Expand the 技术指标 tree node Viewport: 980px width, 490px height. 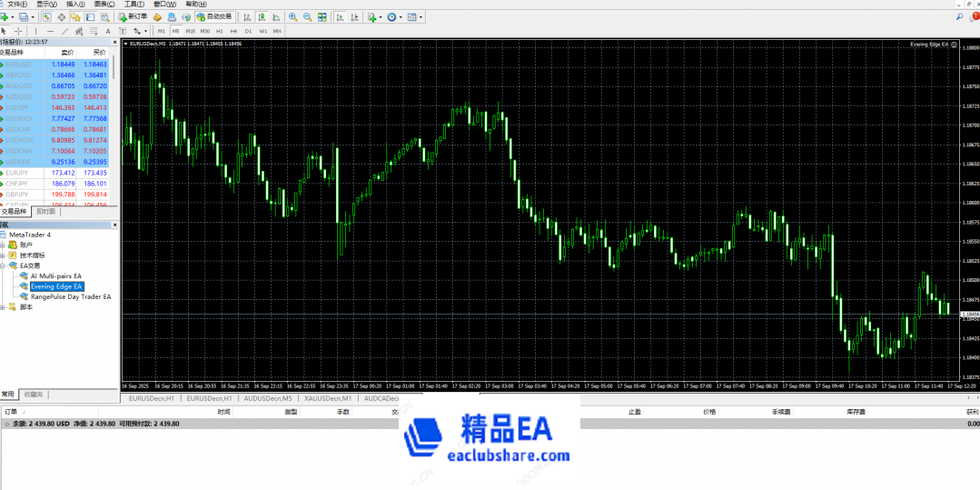tap(3, 255)
